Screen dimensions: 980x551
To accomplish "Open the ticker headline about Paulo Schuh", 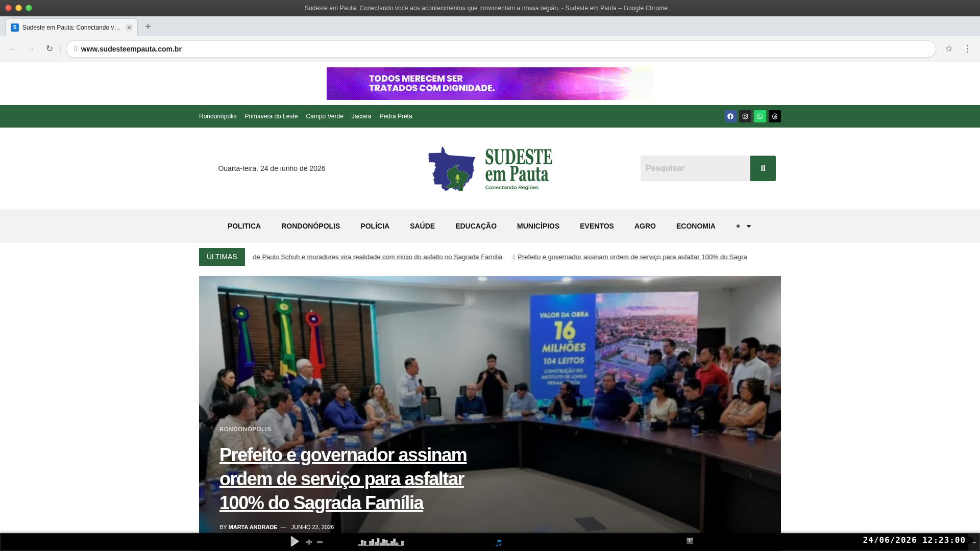I will 377,257.
